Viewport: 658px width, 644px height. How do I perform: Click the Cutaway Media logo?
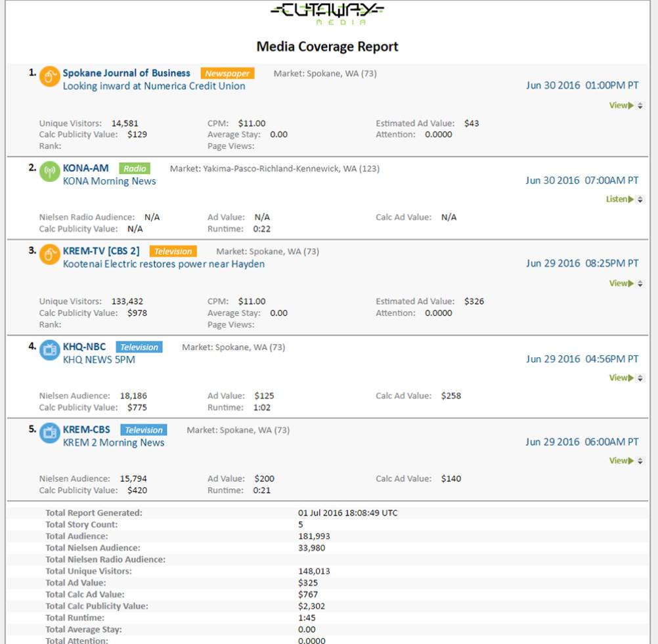(327, 13)
